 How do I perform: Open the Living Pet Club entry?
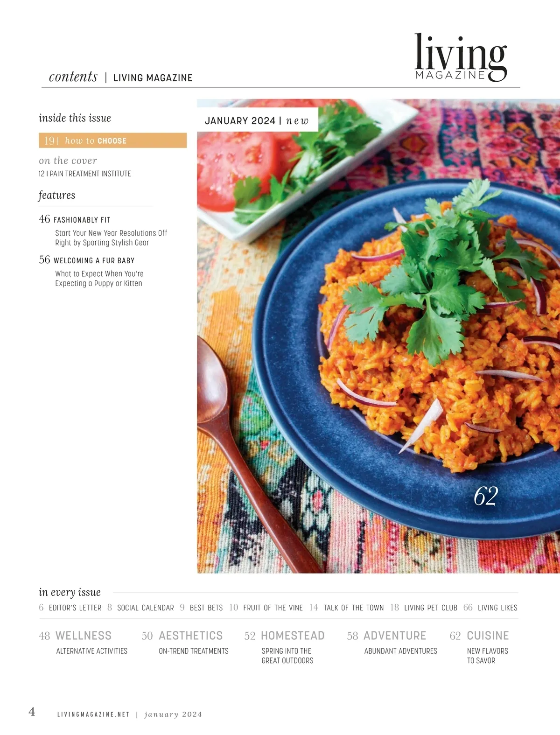pyautogui.click(x=424, y=608)
